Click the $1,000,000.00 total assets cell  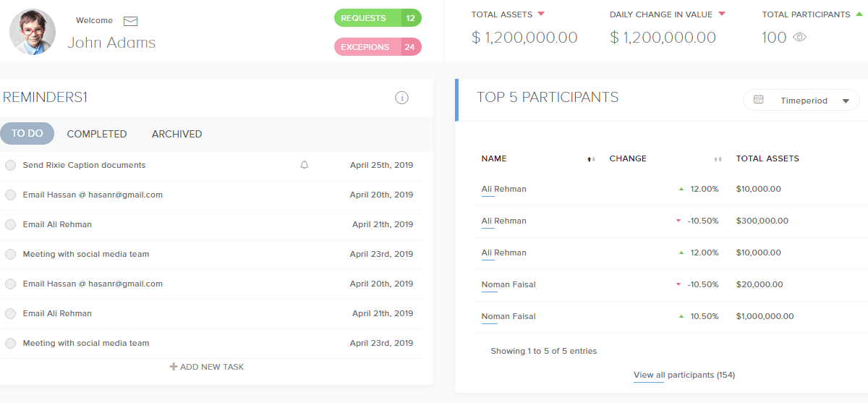coord(765,316)
